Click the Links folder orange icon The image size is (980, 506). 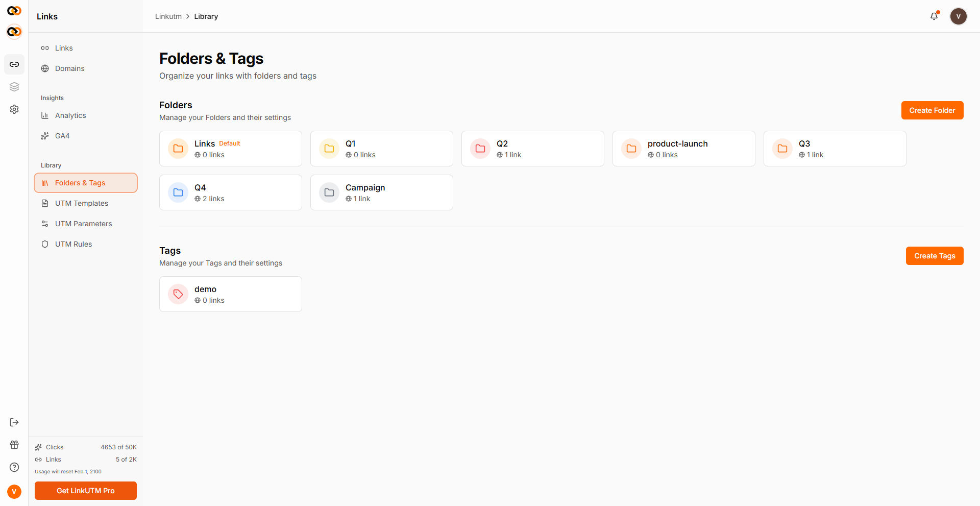pos(178,149)
